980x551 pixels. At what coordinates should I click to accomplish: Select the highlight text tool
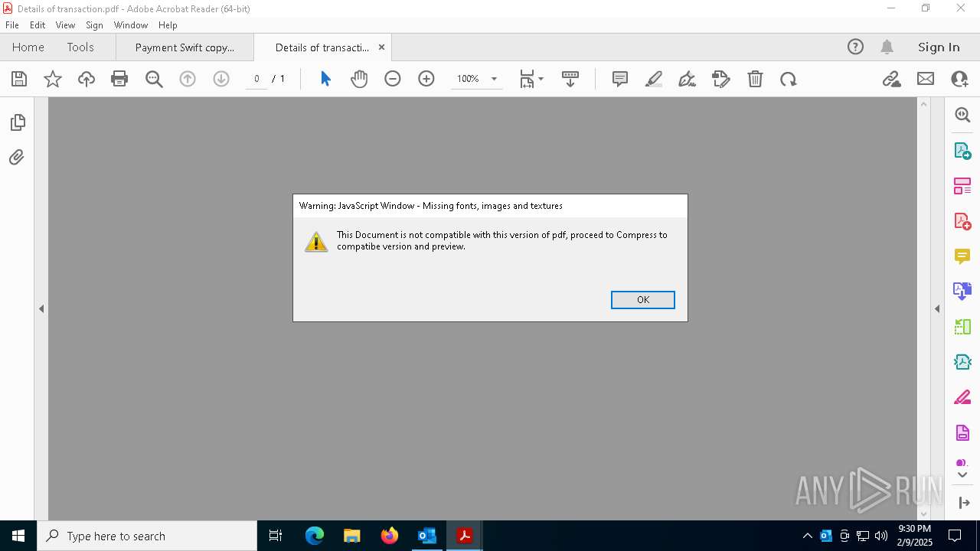click(654, 79)
